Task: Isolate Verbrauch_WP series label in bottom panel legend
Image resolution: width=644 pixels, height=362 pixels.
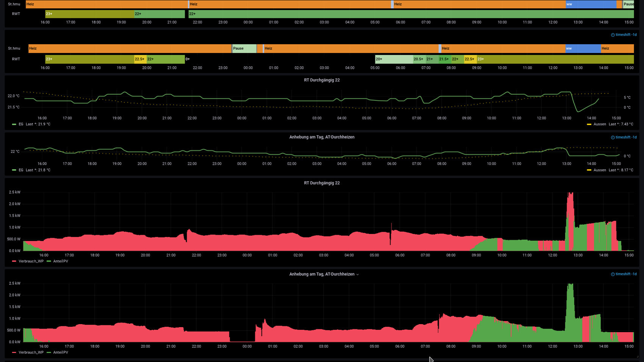Action: click(31, 353)
